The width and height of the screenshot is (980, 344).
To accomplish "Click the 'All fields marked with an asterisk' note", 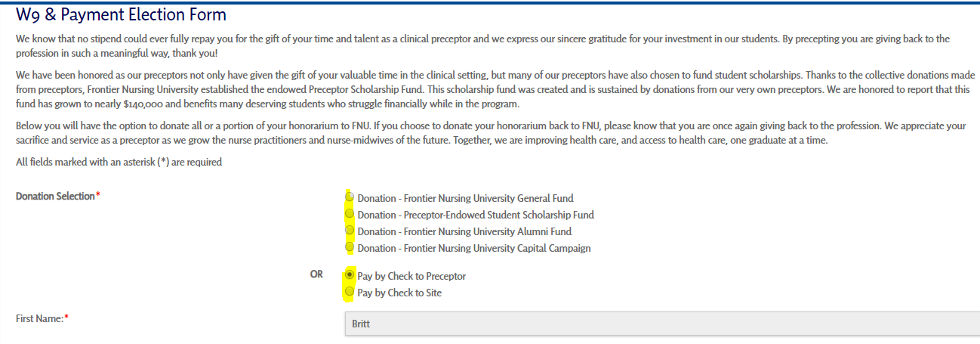I will click(119, 162).
